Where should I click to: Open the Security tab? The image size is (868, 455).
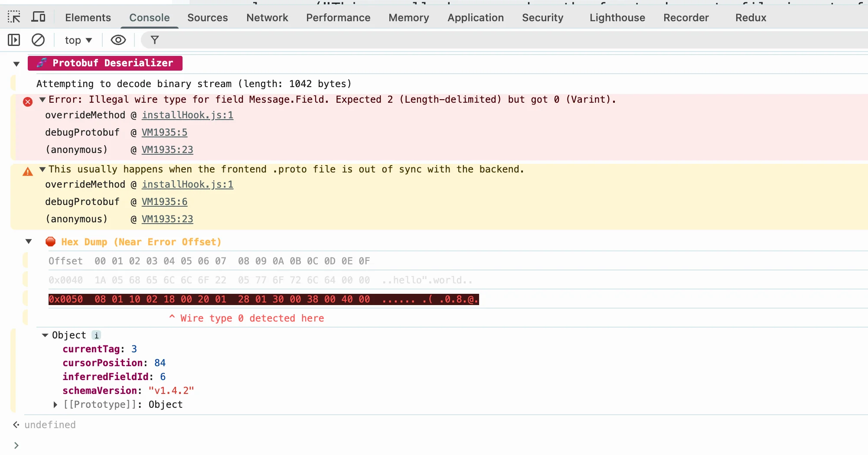543,18
